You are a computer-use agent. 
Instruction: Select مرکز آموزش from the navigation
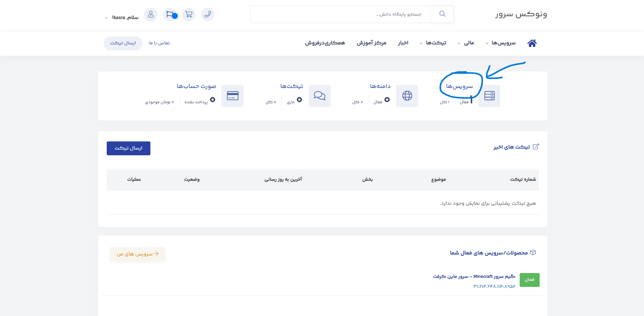coord(371,43)
